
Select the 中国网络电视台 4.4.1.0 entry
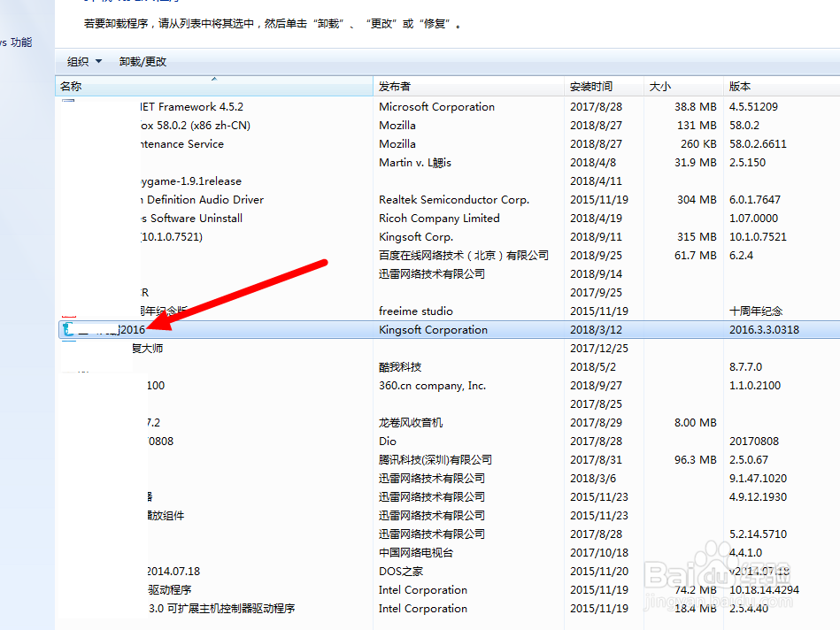point(449,552)
